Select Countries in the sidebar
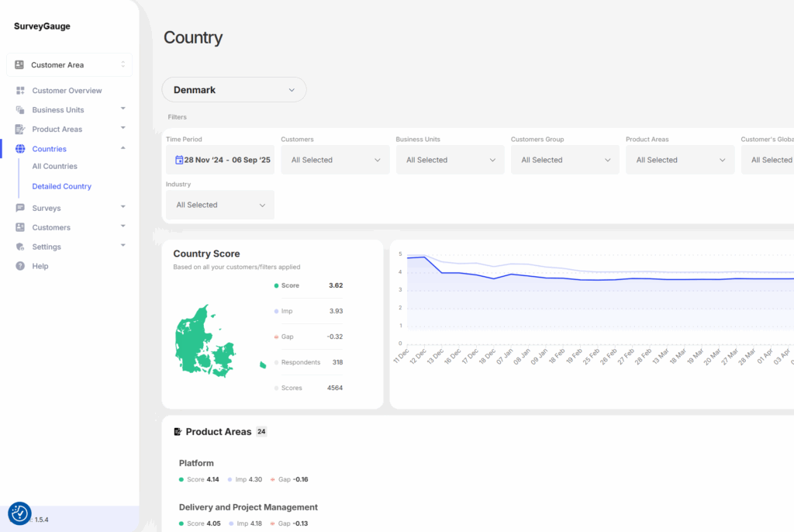The image size is (794, 532). point(49,149)
